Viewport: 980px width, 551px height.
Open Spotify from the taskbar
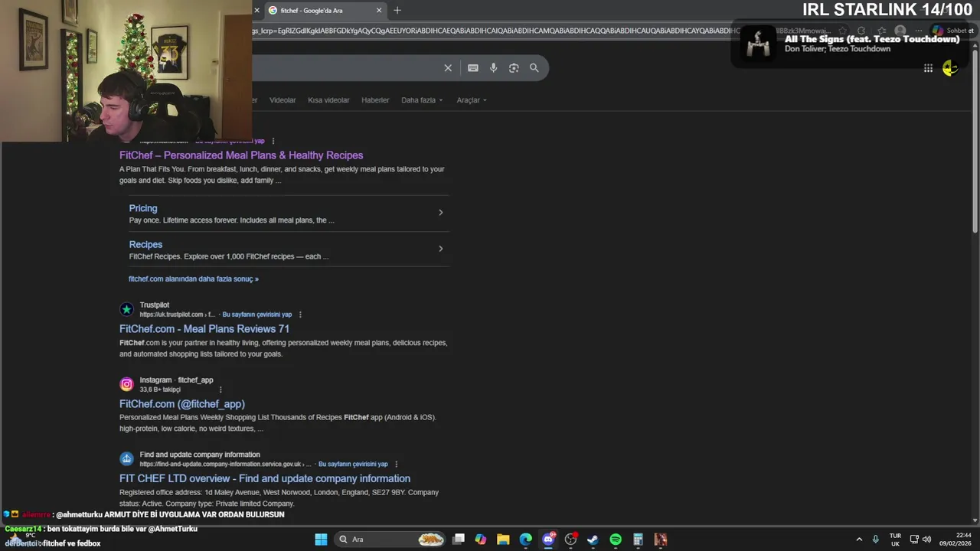pos(616,540)
